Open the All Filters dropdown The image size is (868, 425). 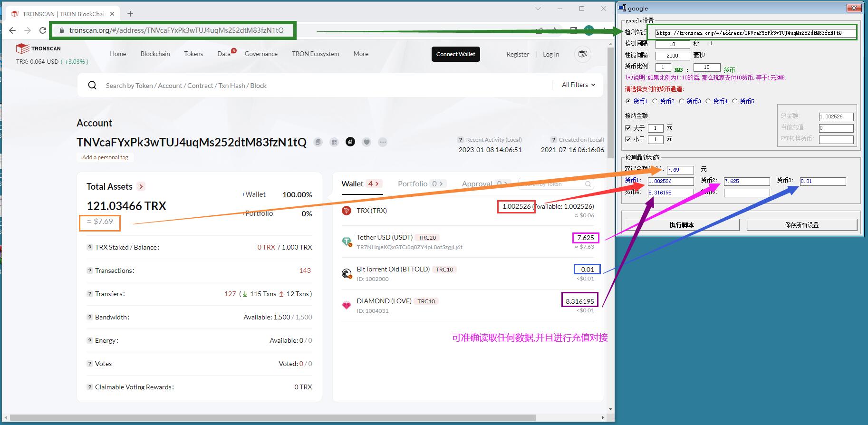578,85
